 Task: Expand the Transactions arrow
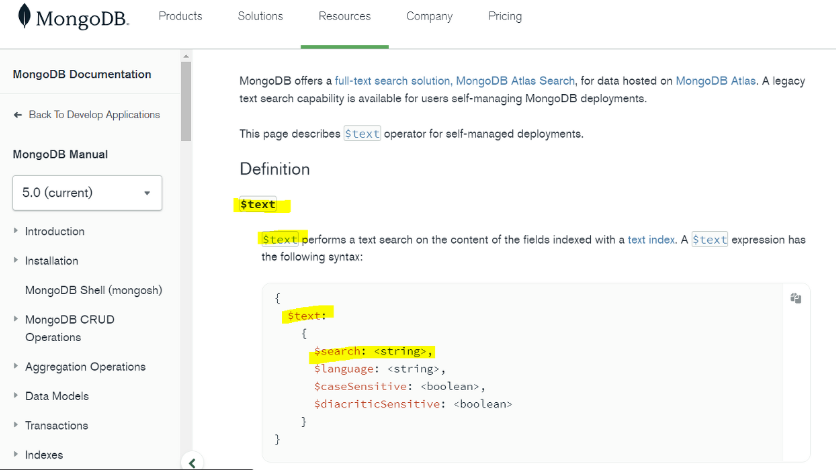pyautogui.click(x=15, y=425)
